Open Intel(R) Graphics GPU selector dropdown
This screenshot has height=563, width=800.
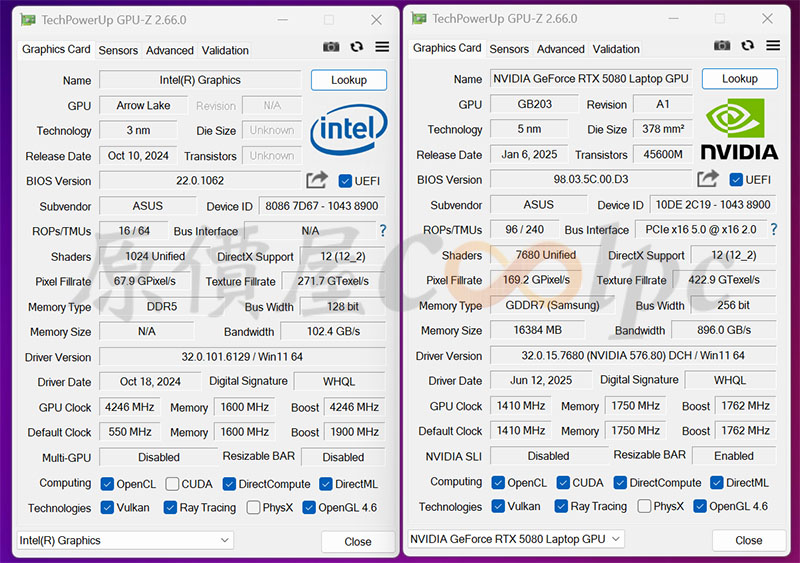125,540
